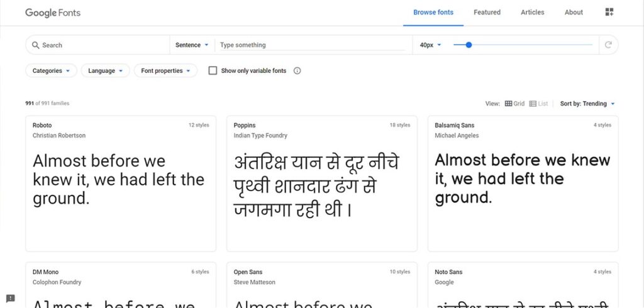Open variable fonts info icon

pos(297,71)
